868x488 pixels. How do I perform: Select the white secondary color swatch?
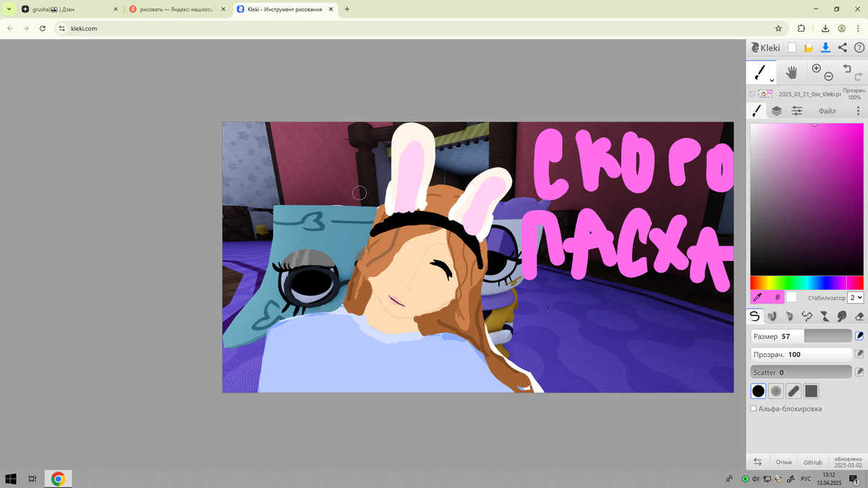(792, 297)
